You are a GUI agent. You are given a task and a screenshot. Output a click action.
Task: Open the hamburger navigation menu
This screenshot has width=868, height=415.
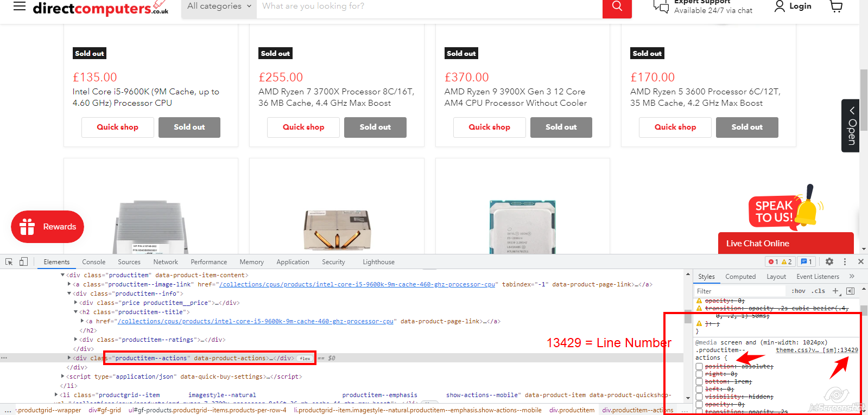pos(20,6)
